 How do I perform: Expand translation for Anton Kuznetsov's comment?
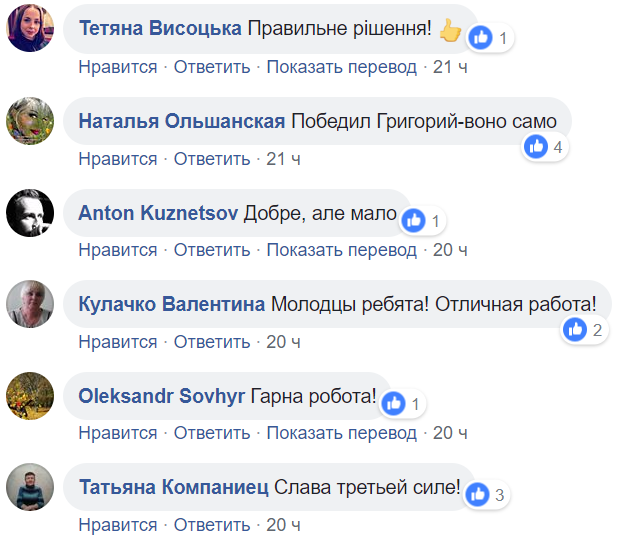[341, 250]
